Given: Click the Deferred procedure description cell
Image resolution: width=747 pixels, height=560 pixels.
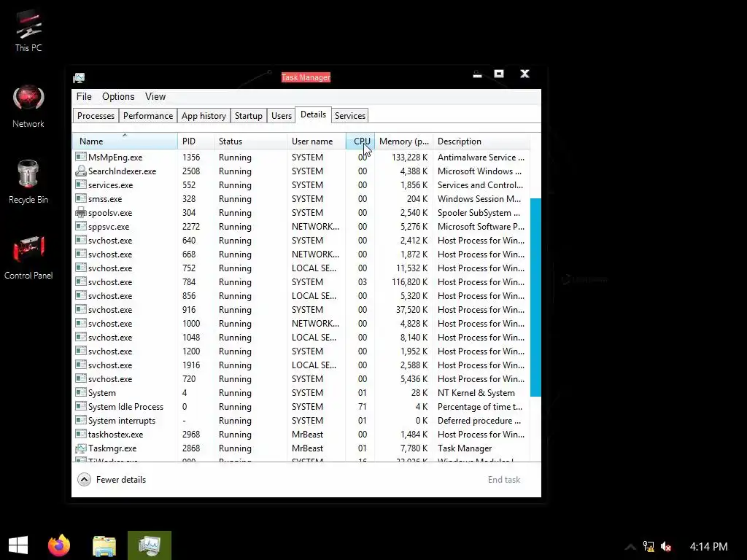Looking at the screenshot, I should click(x=479, y=421).
